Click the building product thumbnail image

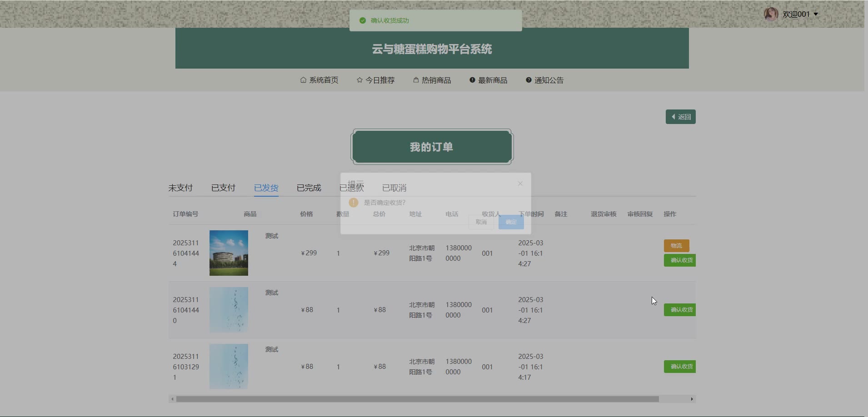(229, 253)
